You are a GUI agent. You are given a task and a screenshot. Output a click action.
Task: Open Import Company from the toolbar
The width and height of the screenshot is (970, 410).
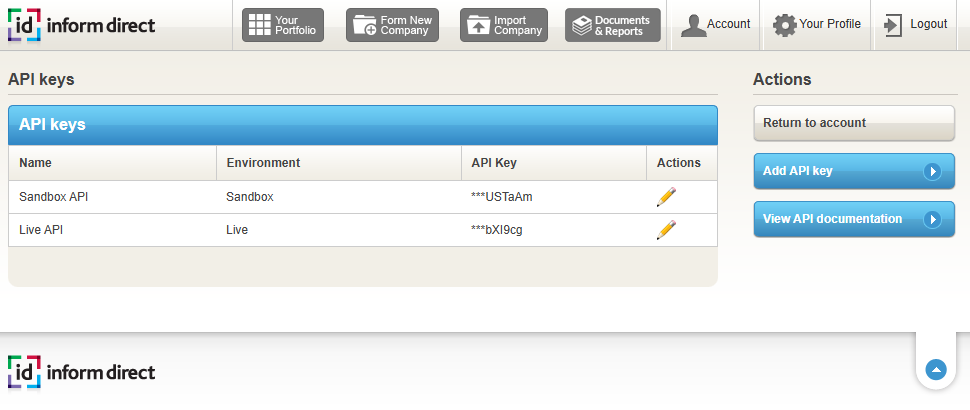coord(504,25)
